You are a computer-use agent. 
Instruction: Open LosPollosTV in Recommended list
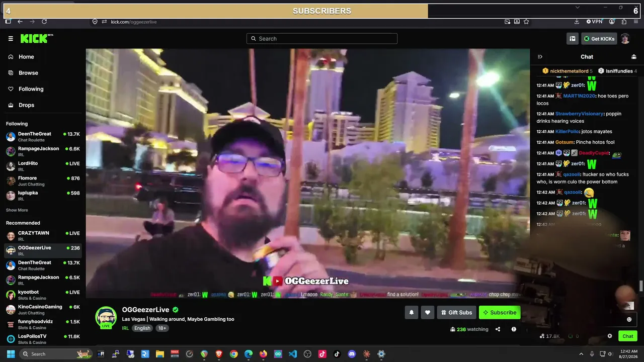click(43, 339)
